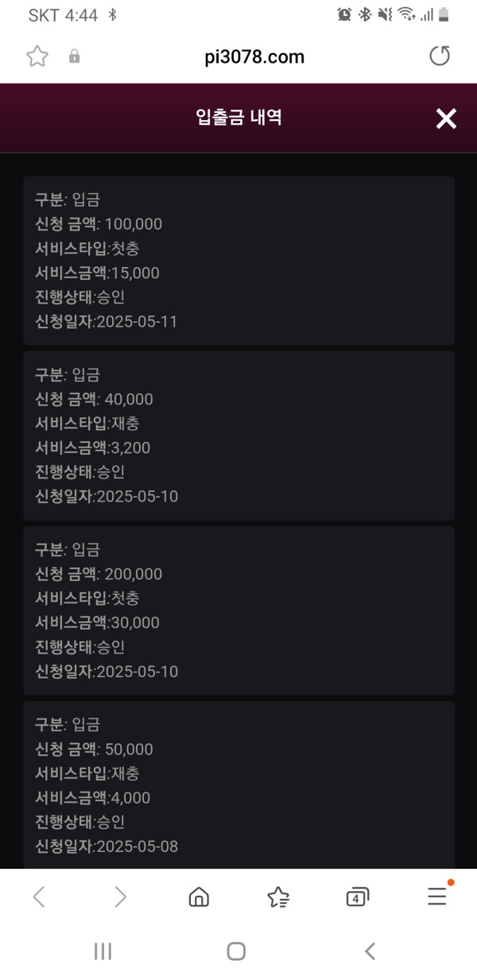Open the browser hamburger menu
The height and width of the screenshot is (980, 477).
point(437,897)
